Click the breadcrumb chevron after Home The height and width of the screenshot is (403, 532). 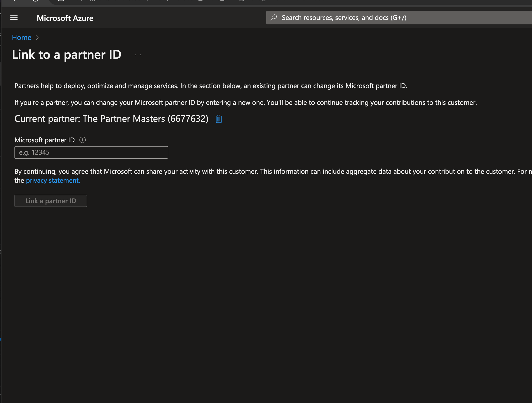pos(37,38)
